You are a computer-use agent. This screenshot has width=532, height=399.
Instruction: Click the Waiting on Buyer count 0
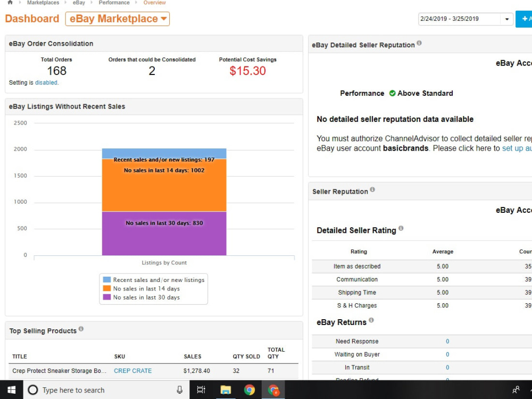(447, 354)
